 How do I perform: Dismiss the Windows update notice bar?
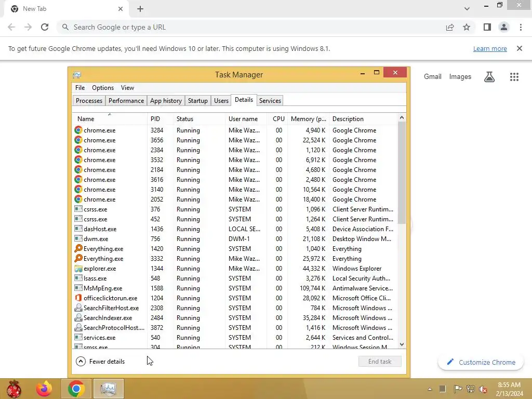520,48
